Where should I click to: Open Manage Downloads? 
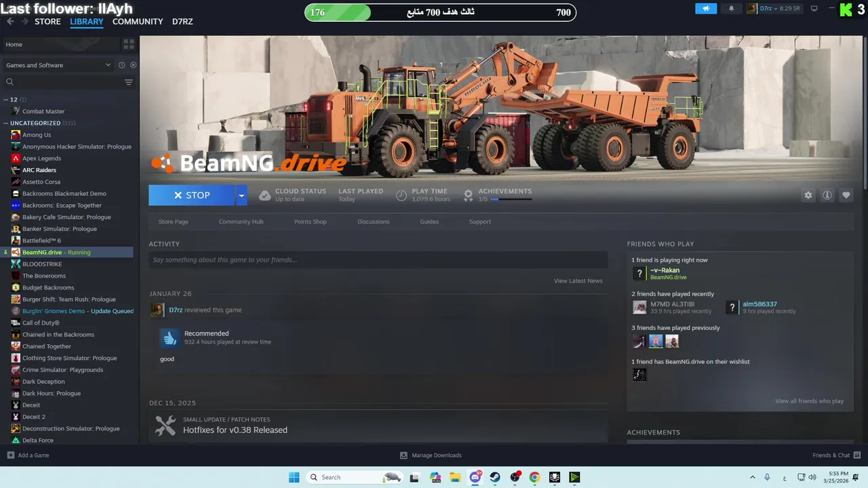431,455
